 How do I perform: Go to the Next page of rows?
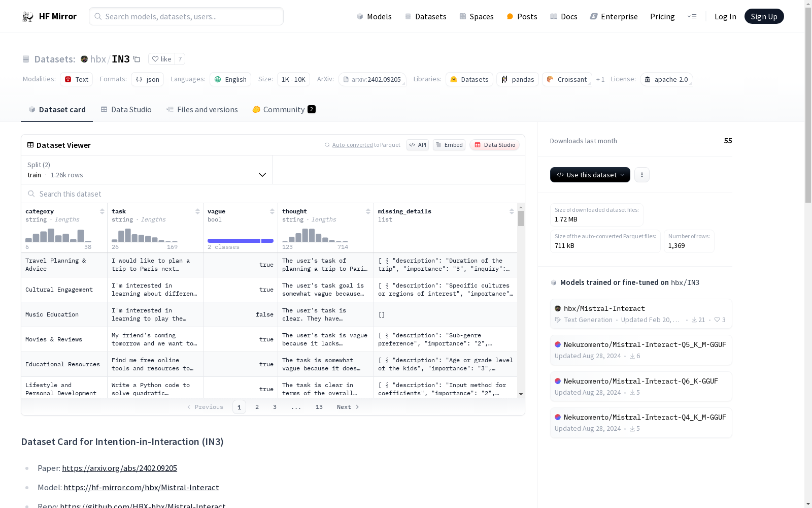point(348,407)
